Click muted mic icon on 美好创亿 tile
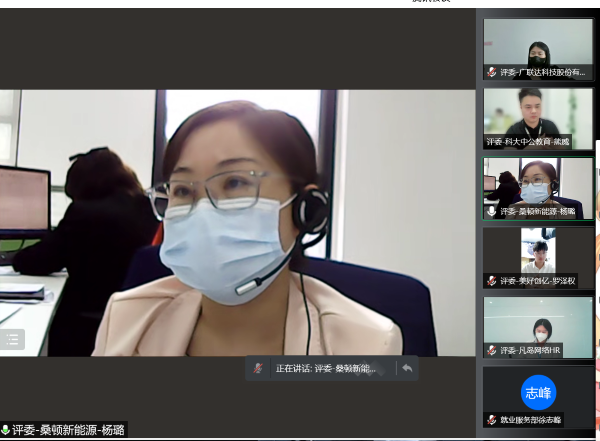The height and width of the screenshot is (441, 600). (492, 281)
